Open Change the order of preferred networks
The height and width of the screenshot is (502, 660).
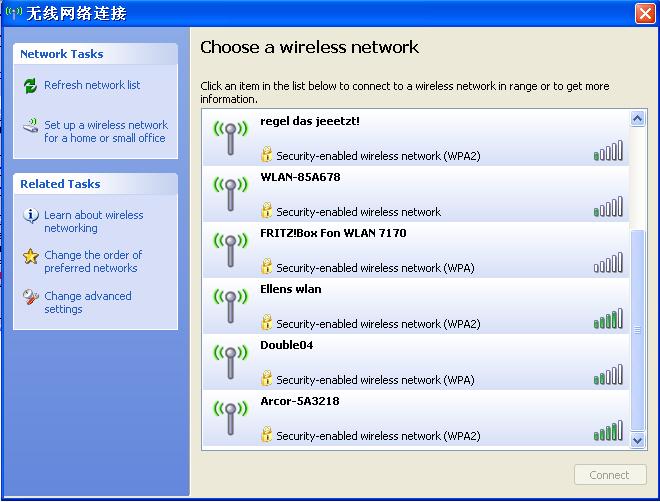(93, 262)
